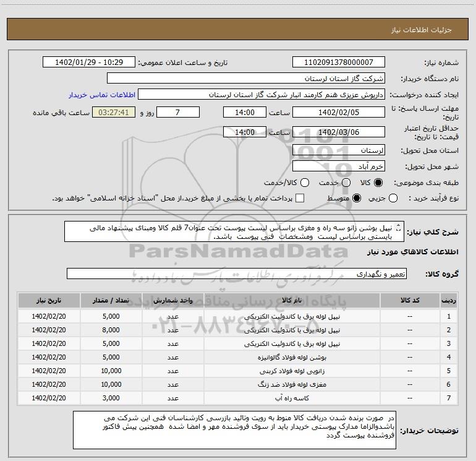Click the price validity time 14:00 field
Viewport: 476px width, 461px height.
click(245, 132)
